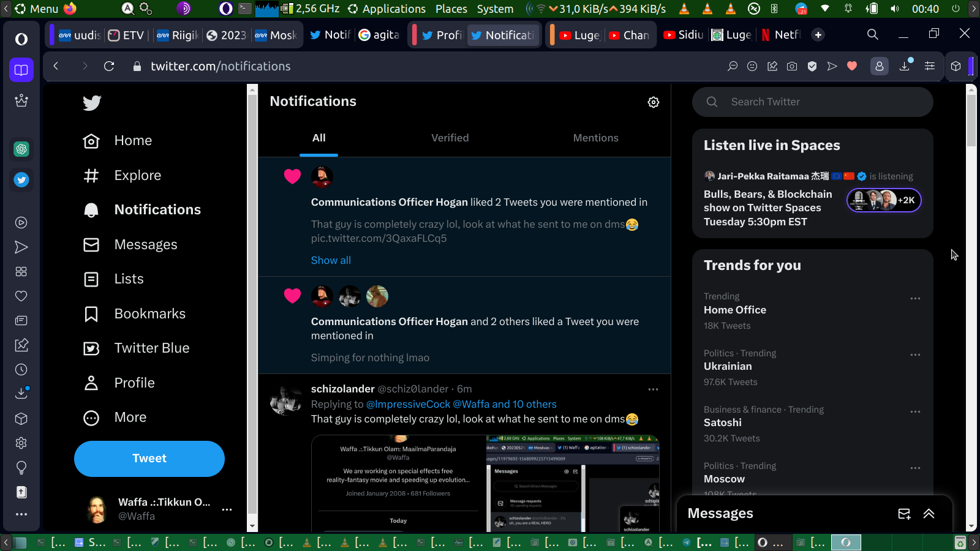Compose a new message in Messages drawer

[904, 514]
